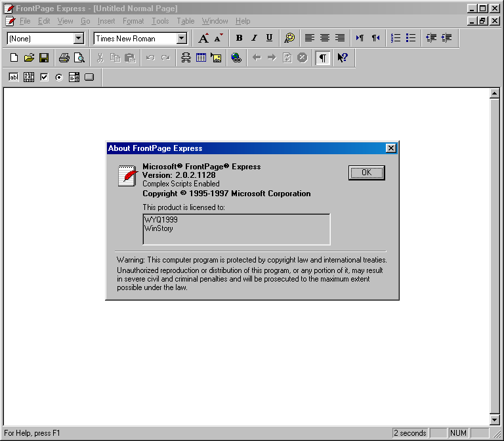Open the File menu

click(x=25, y=21)
